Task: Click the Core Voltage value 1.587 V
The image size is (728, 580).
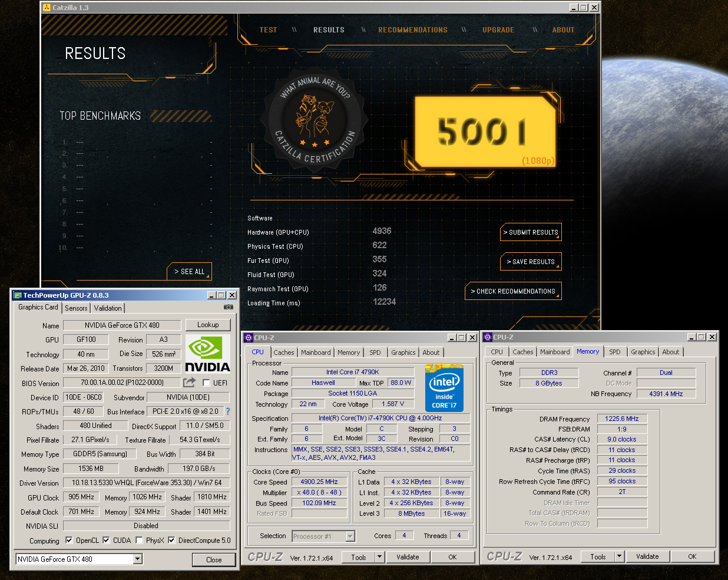Action: point(393,404)
